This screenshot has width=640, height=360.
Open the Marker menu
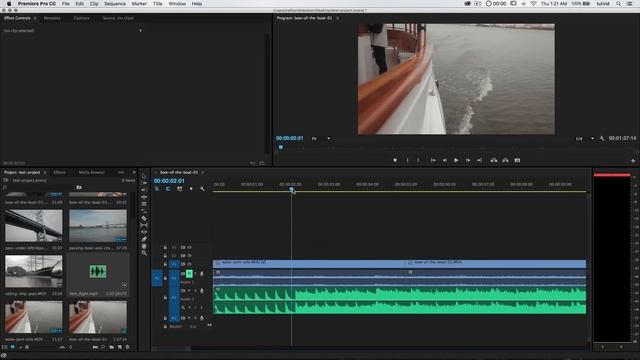[x=139, y=4]
